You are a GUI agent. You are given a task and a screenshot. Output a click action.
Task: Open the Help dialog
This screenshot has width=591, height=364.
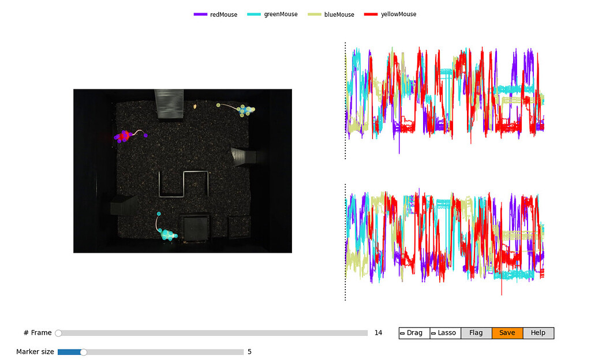538,333
